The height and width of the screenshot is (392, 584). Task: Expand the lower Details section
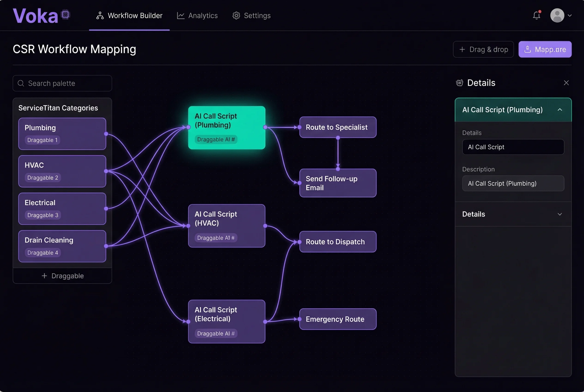560,214
